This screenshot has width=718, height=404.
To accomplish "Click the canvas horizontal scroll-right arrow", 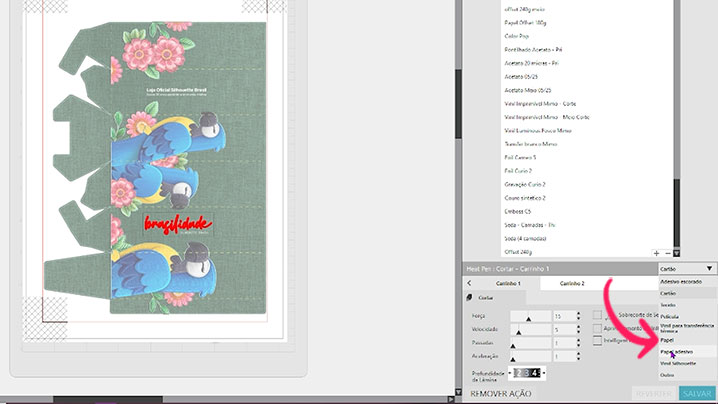I will click(451, 399).
